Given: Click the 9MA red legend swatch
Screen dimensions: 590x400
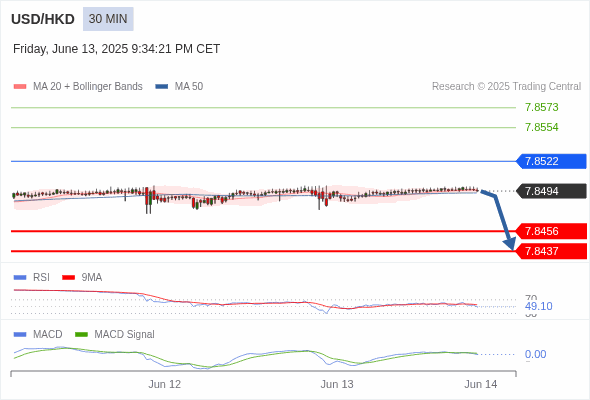Looking at the screenshot, I should pos(68,278).
